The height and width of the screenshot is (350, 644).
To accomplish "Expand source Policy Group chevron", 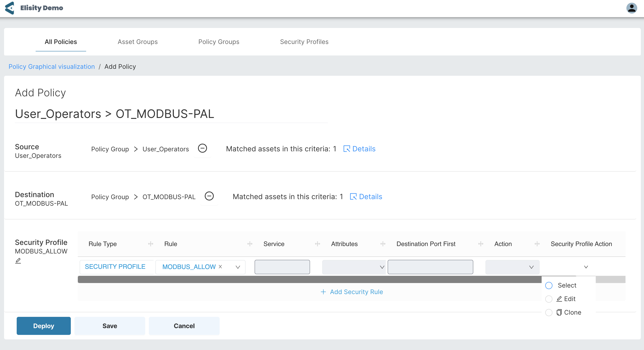I will tap(136, 149).
